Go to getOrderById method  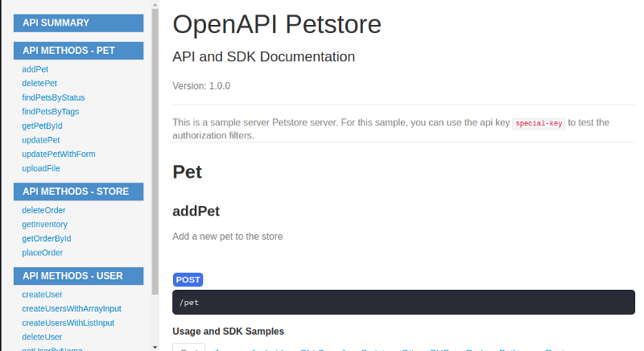[47, 238]
